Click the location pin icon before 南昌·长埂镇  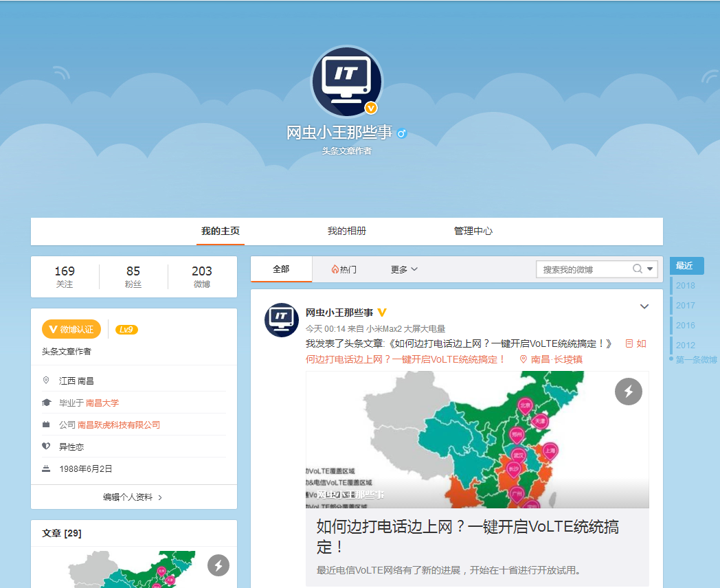(524, 359)
